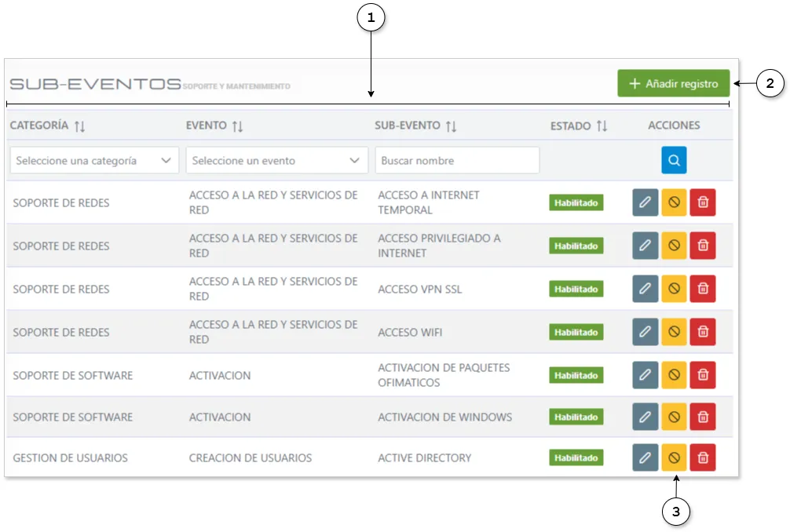Screen dimensions: 790x532
Task: Edit the ACCESO A INTERNET TEMPORAL row
Action: 646,202
